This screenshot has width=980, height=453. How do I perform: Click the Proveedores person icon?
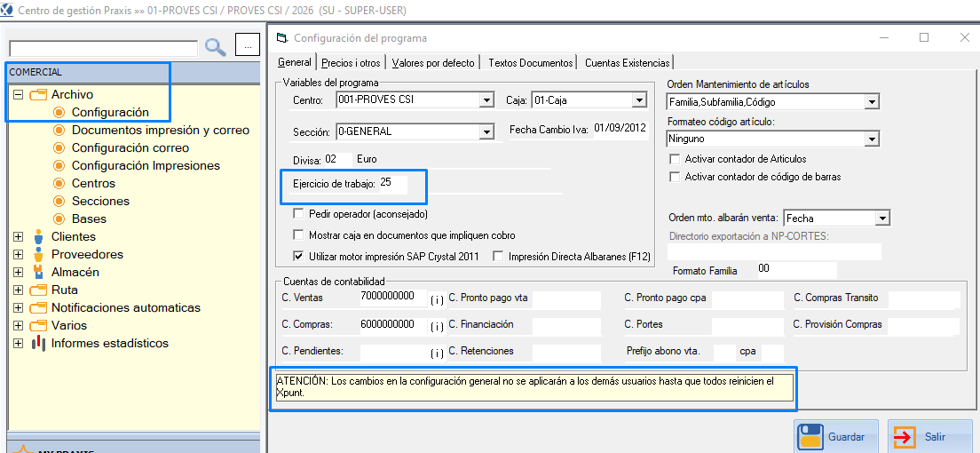(x=39, y=254)
